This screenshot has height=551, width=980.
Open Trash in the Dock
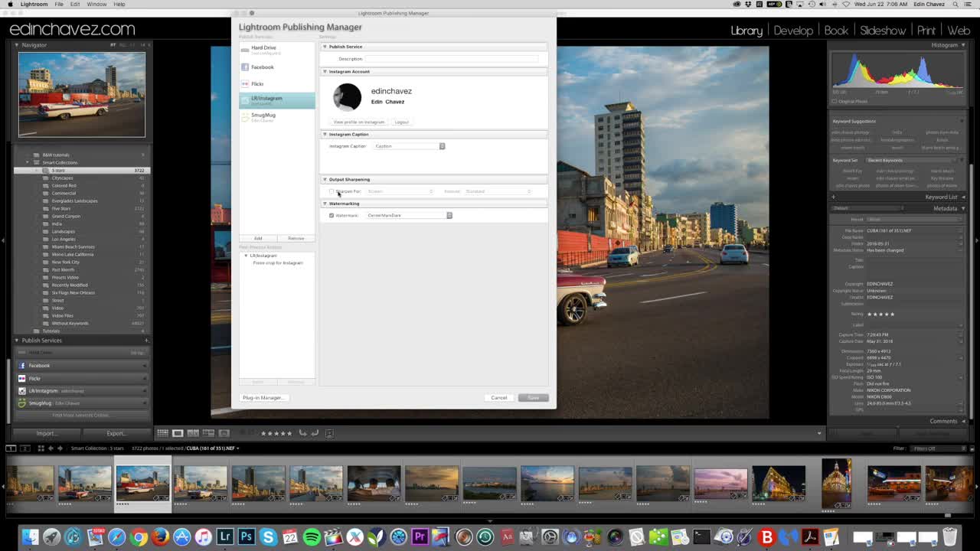(x=950, y=537)
